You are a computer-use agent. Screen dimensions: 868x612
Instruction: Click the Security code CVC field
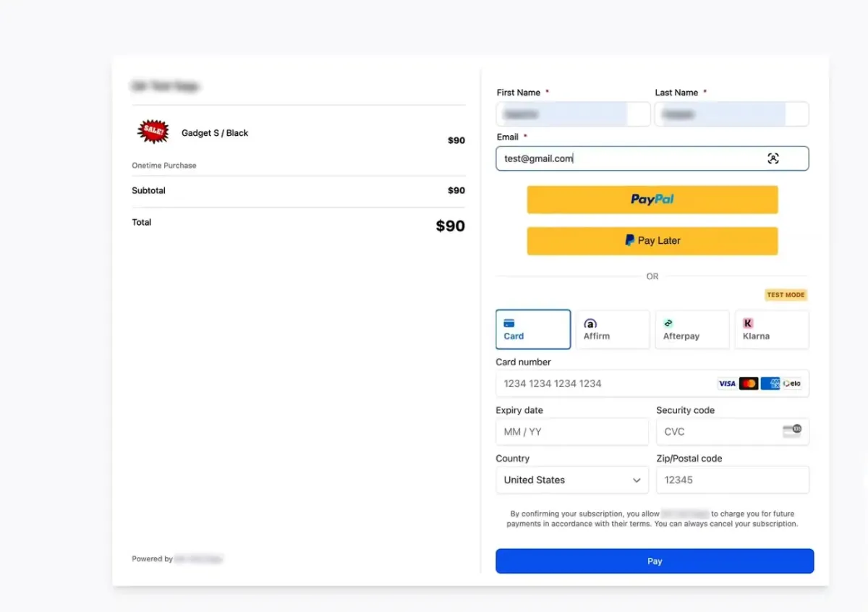(733, 432)
